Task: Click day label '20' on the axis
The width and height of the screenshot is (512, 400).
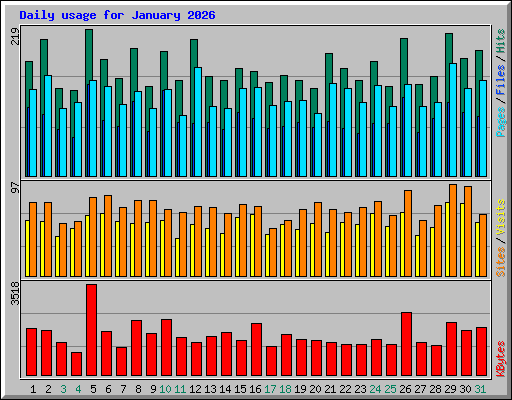Action: (315, 389)
